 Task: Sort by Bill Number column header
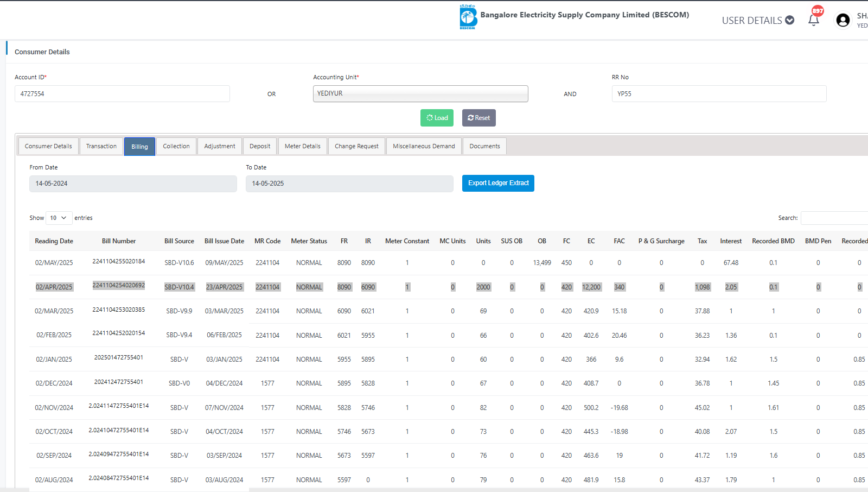click(119, 241)
